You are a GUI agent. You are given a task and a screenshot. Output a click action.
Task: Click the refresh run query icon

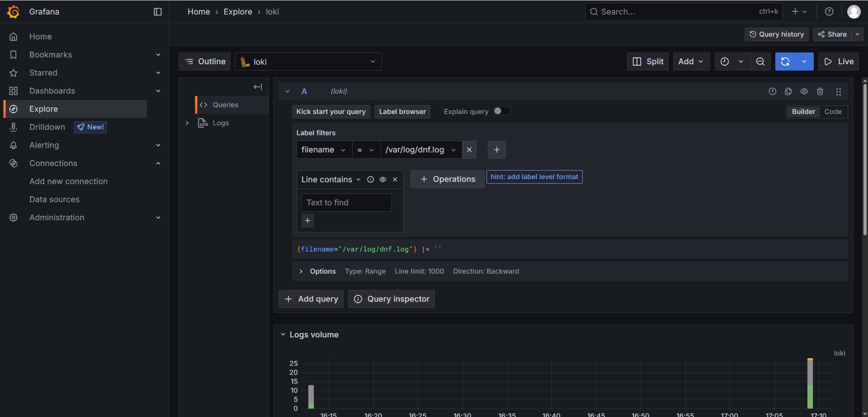pos(785,62)
